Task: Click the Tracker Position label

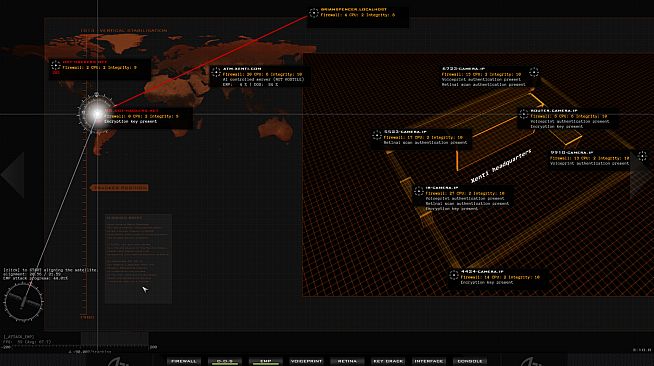Action: tap(119, 188)
